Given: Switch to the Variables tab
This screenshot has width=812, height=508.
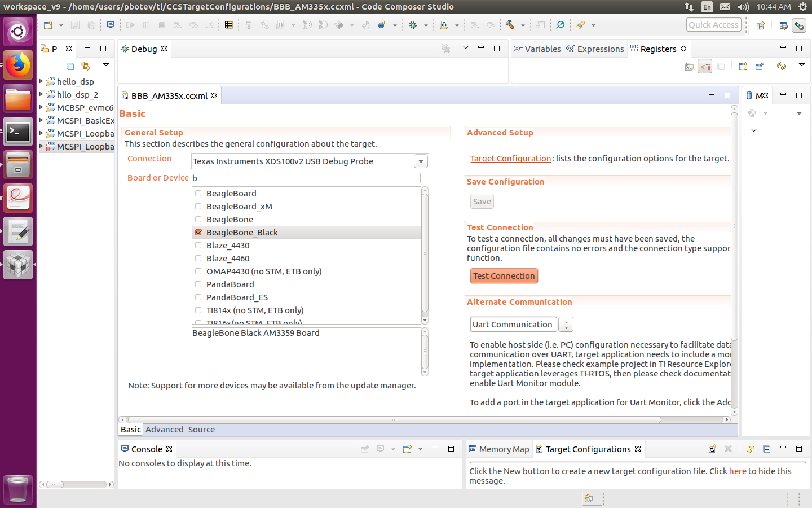Looking at the screenshot, I should 537,49.
